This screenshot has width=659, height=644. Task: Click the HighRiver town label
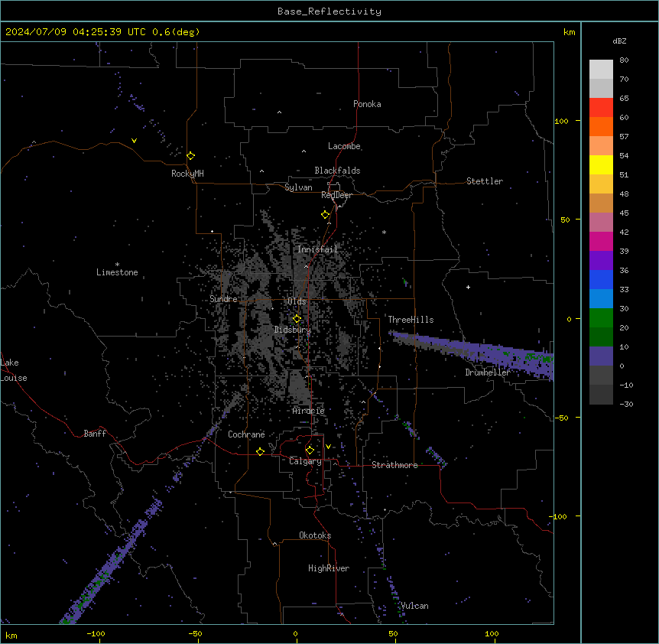(x=329, y=568)
